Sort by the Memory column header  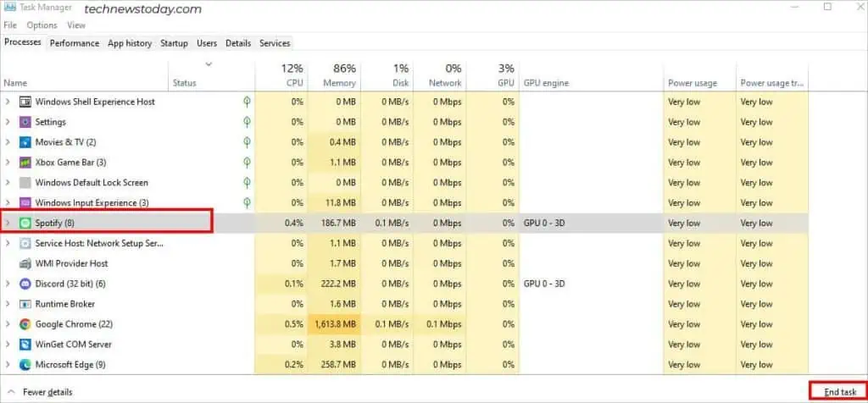tap(334, 75)
